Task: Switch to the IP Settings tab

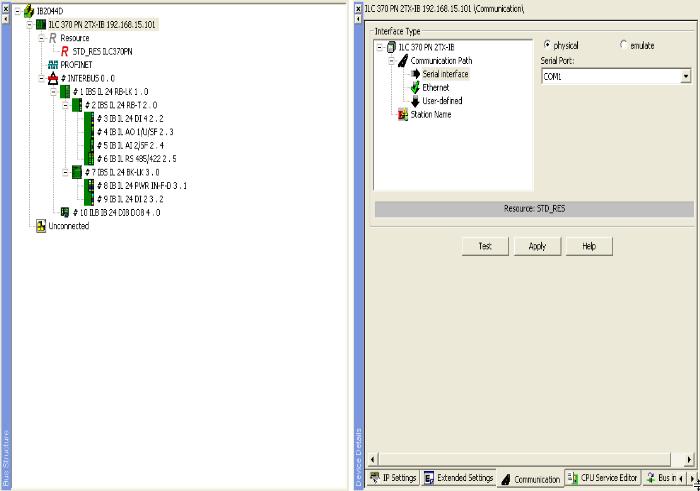Action: tap(393, 478)
